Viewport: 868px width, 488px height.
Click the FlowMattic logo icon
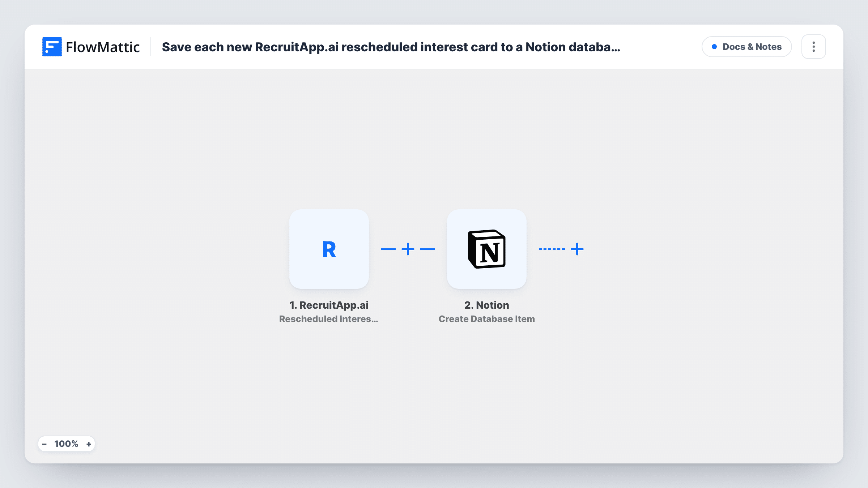52,47
